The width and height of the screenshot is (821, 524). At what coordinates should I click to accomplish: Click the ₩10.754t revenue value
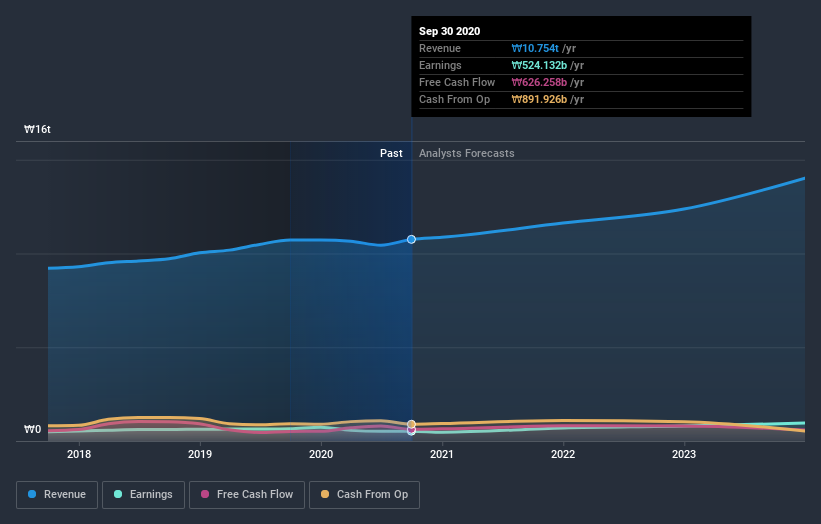click(x=535, y=48)
